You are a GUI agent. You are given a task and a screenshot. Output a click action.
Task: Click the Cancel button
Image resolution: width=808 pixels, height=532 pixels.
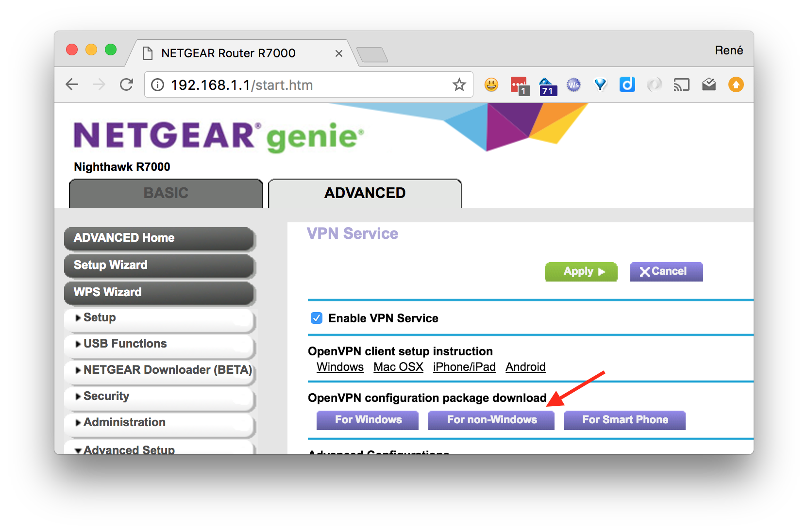[x=666, y=272]
